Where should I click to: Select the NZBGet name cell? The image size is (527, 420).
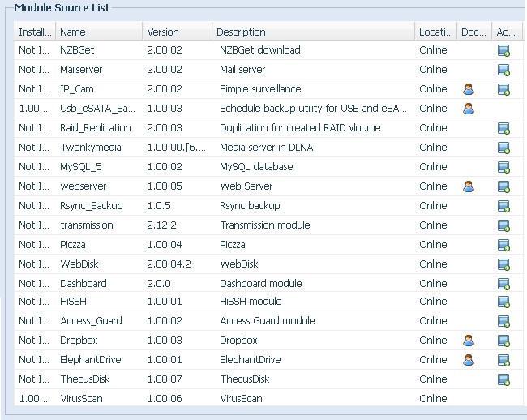coord(77,50)
